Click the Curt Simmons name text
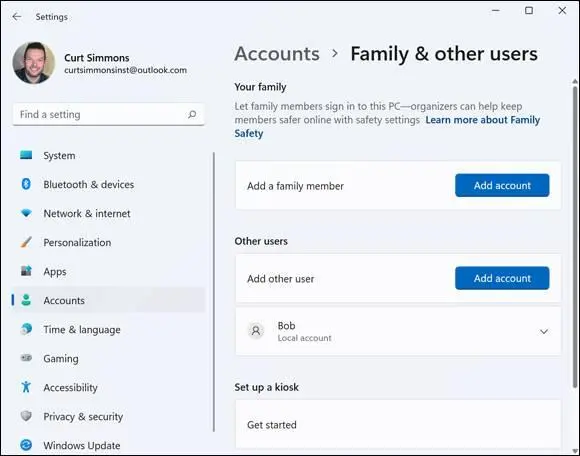This screenshot has height=456, width=580. [97, 58]
